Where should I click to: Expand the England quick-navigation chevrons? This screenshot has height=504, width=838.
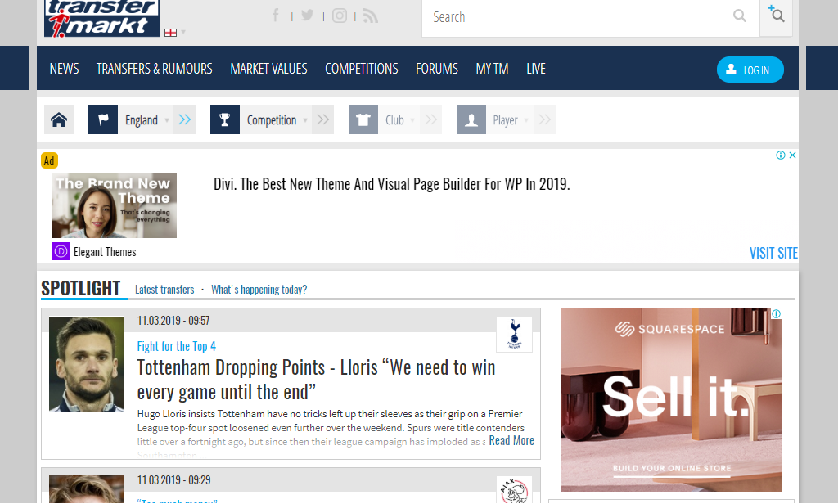tap(184, 119)
